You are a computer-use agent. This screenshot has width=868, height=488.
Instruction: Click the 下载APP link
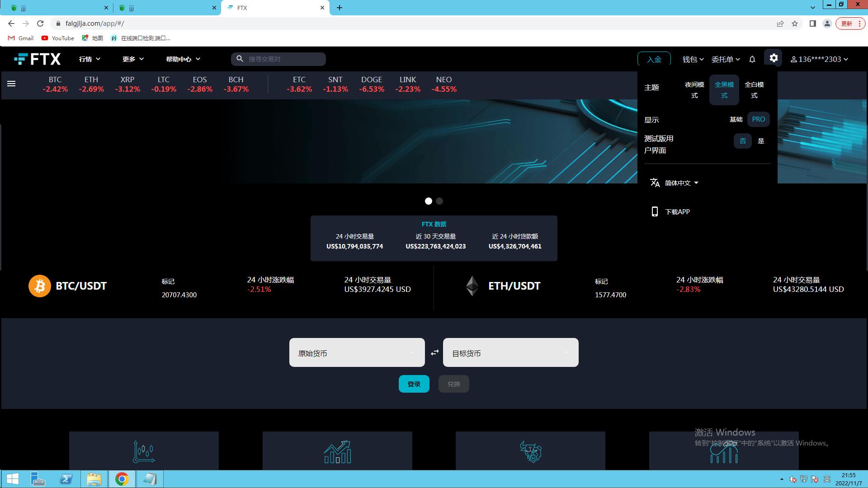pos(677,212)
